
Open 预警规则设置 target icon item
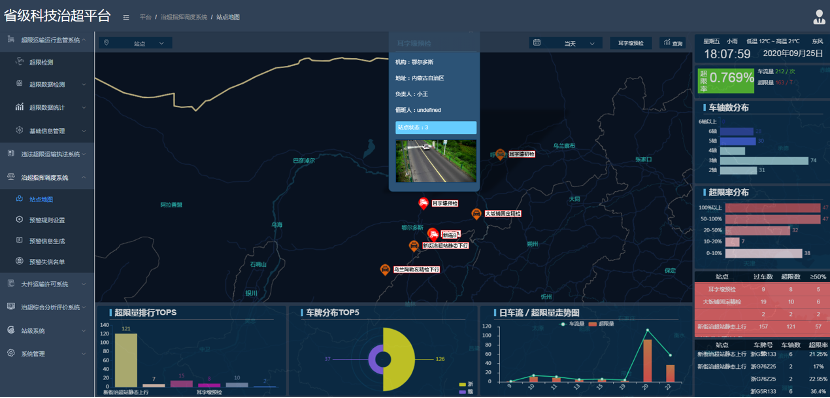click(47, 220)
